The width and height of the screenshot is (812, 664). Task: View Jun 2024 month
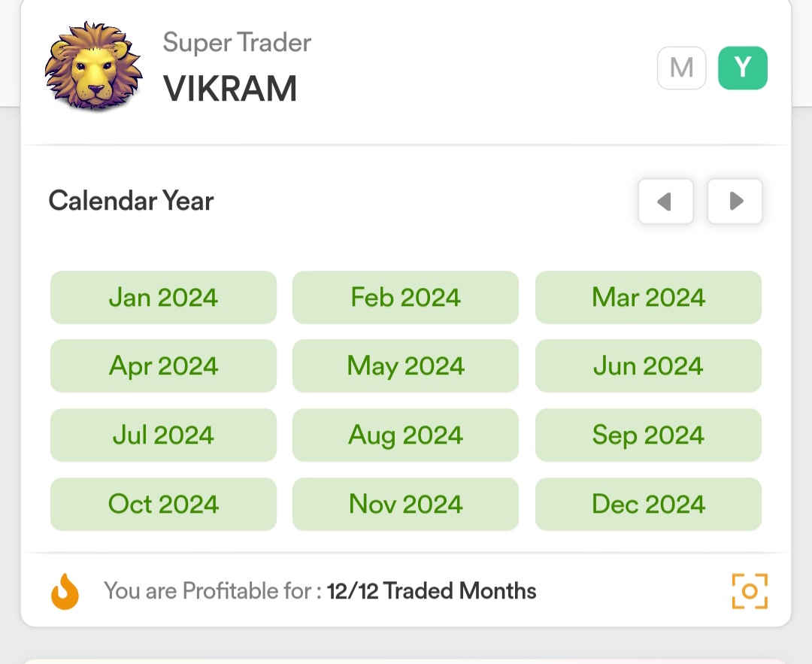(x=648, y=365)
